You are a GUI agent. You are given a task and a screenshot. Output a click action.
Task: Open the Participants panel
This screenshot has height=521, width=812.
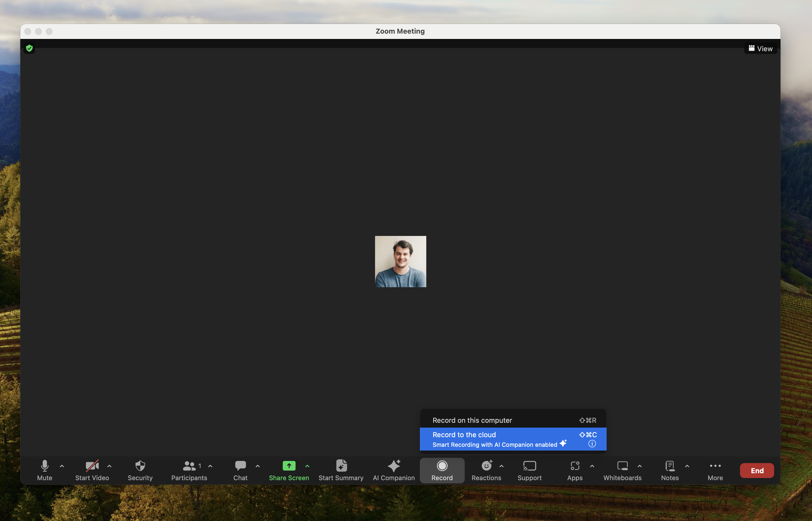coord(189,470)
